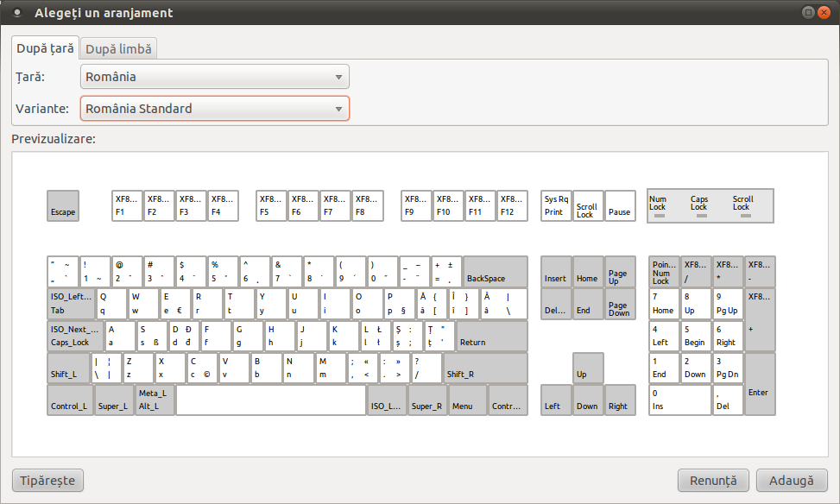The width and height of the screenshot is (840, 504).
Task: Click the spacebar key in preview
Action: coord(271,400)
